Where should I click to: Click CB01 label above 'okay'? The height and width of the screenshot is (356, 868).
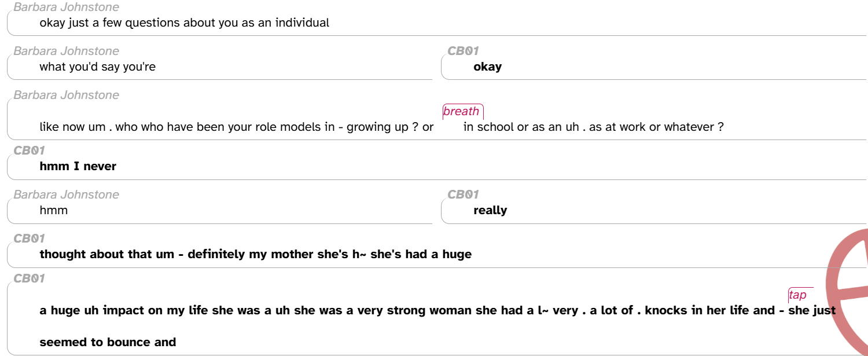(463, 51)
